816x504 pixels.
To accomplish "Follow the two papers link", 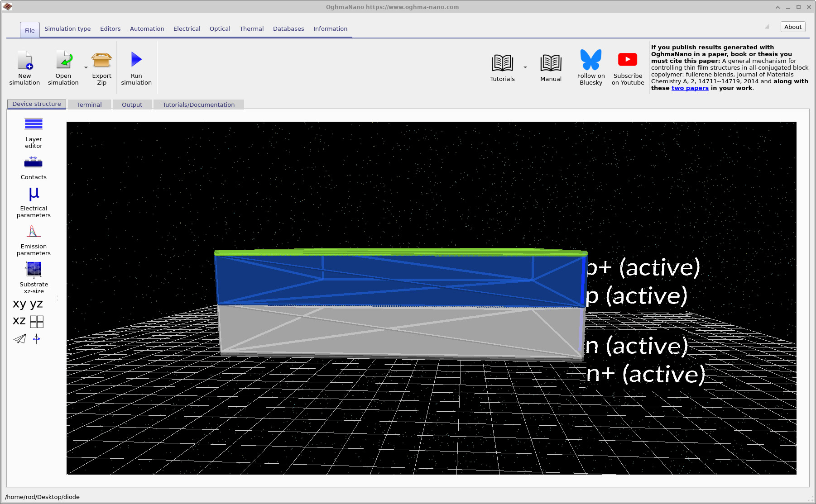I will point(689,88).
